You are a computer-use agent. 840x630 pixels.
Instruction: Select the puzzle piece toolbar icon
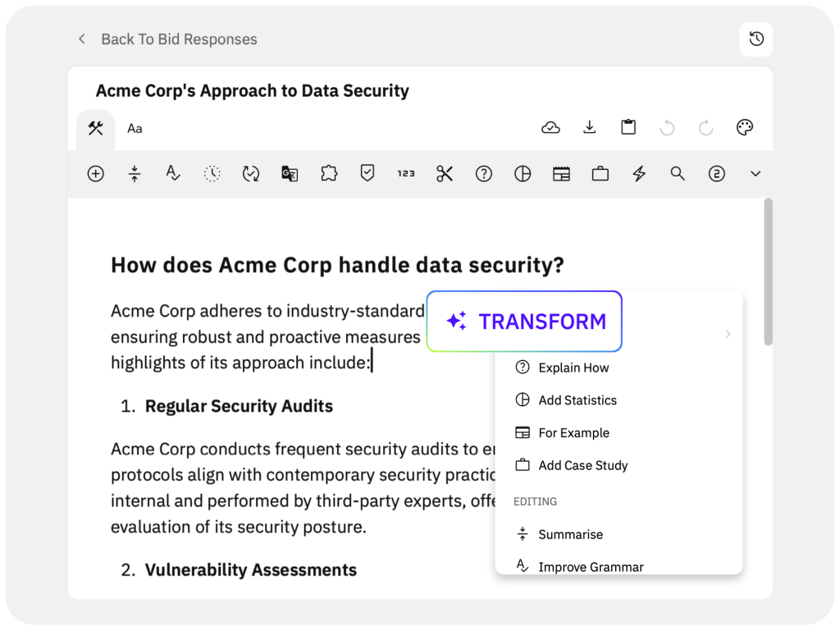tap(329, 174)
